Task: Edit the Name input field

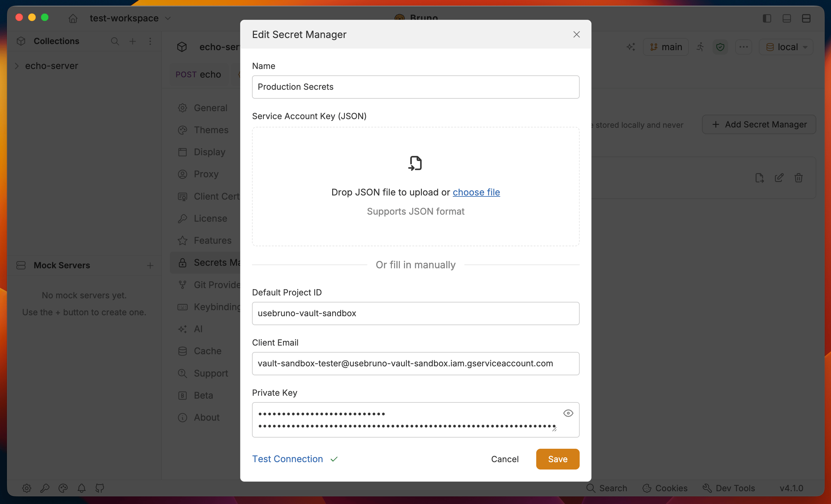Action: 415,87
